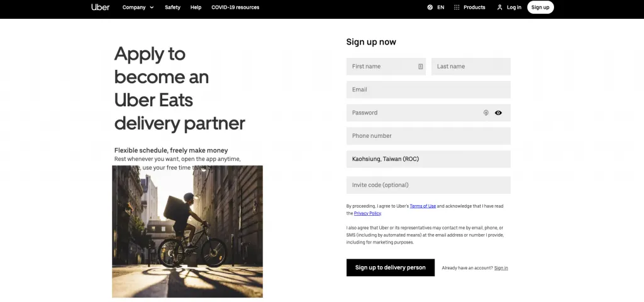
Task: Click the Apply to become an Uber Eats heading
Action: click(x=179, y=88)
